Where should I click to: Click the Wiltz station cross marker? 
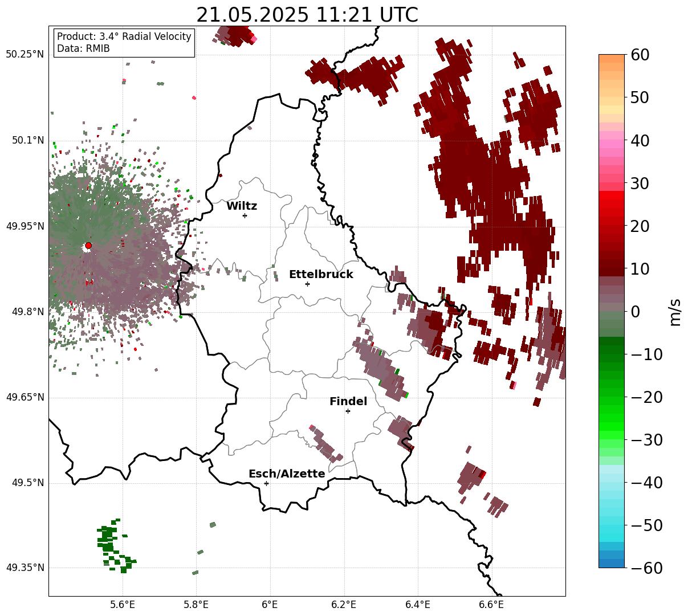[245, 215]
